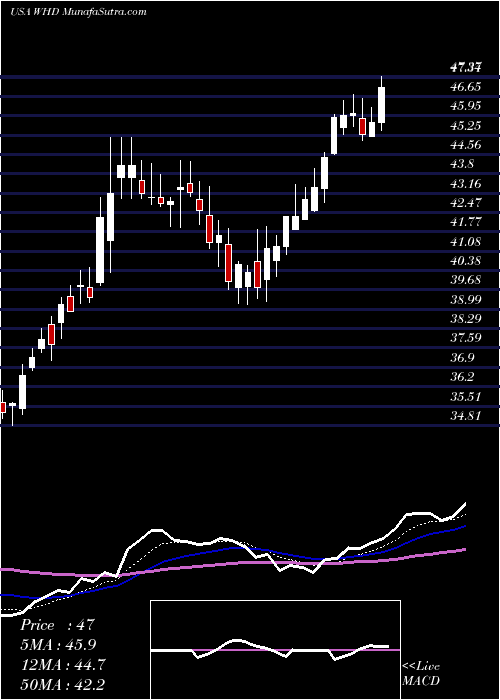Click inside the MACD inset chart panel

[x=275, y=650]
